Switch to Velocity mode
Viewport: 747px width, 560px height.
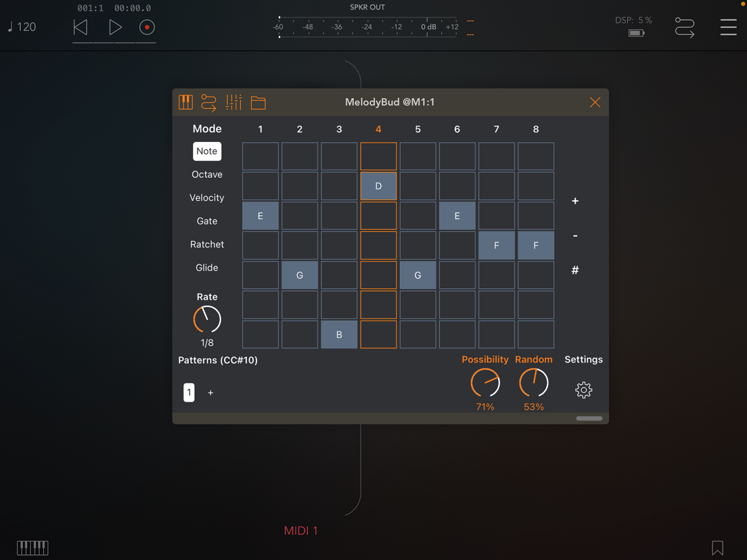tap(207, 197)
